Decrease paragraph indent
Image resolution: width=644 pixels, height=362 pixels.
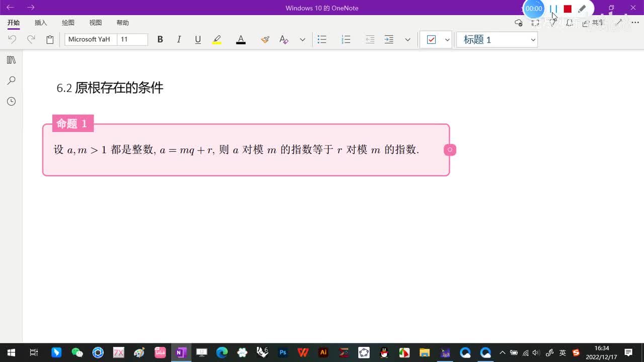point(370,39)
